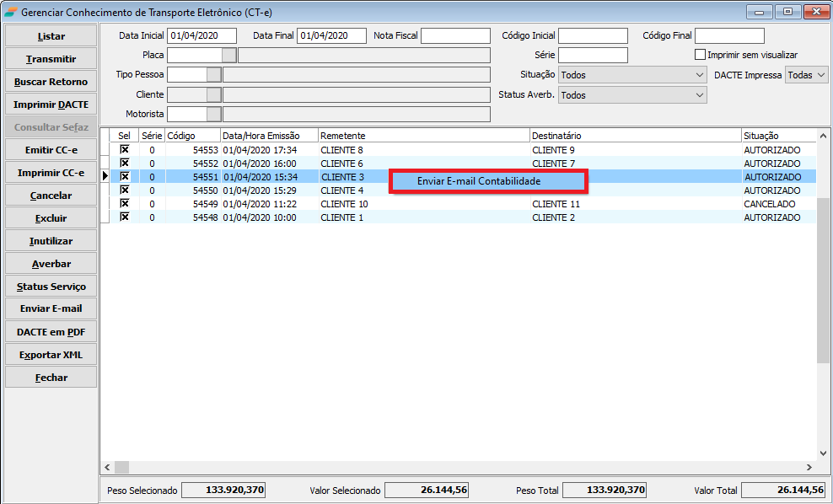Click the horizontal scrollbar left arrow
The image size is (833, 504).
[107, 468]
